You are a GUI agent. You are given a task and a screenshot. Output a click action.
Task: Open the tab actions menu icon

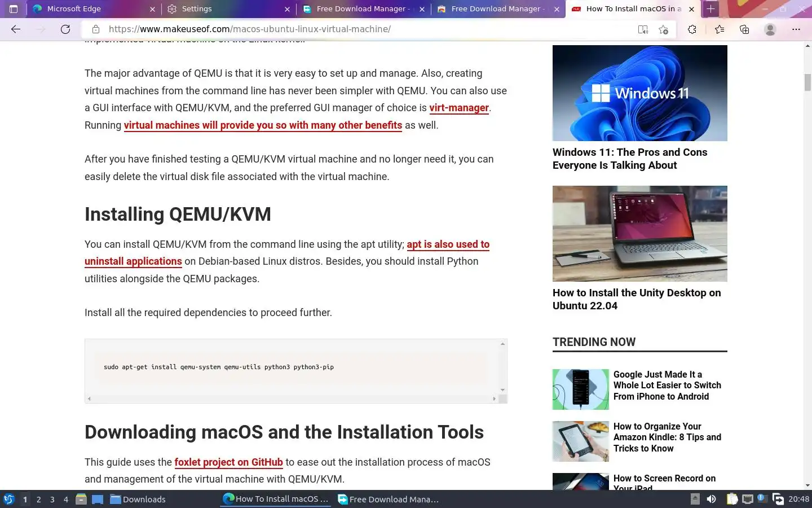pyautogui.click(x=14, y=9)
